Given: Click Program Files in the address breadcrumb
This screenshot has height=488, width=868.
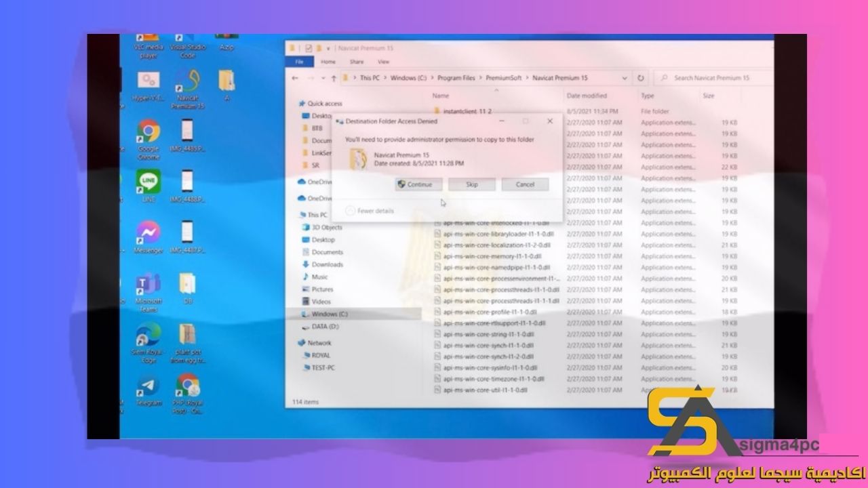Looking at the screenshot, I should [456, 78].
